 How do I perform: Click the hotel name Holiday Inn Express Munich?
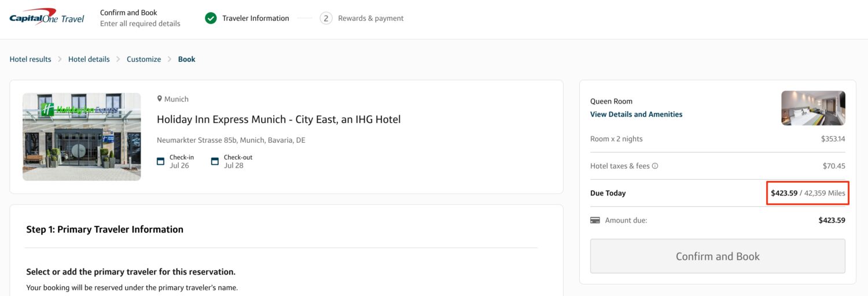point(279,120)
